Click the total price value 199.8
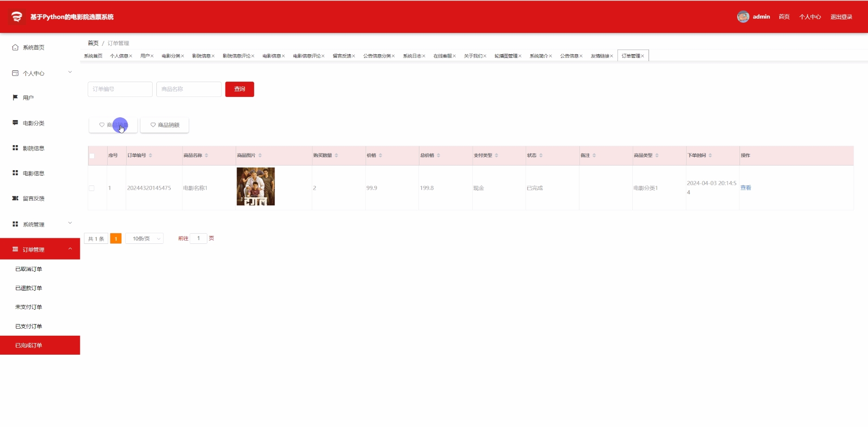Screen dimensions: 868x427 [x=427, y=188]
